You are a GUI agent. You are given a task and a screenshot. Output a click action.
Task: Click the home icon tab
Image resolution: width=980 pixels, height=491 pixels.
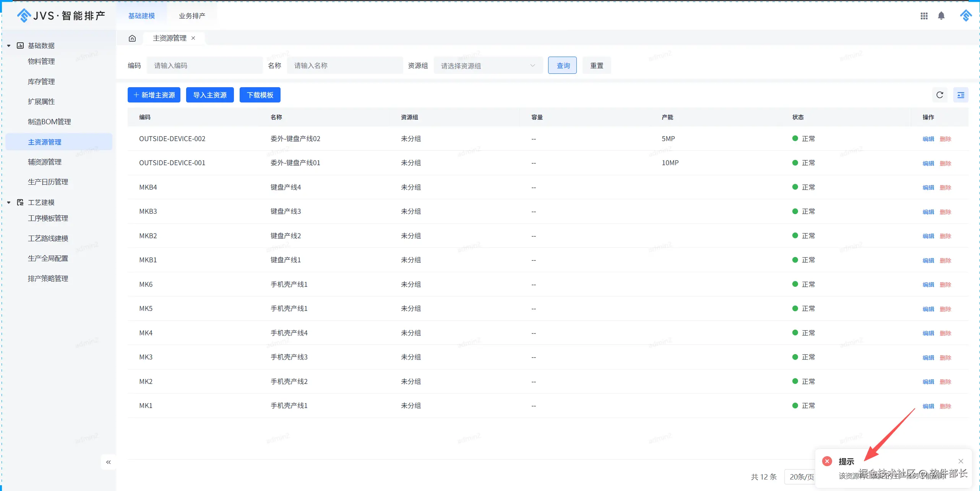[132, 38]
